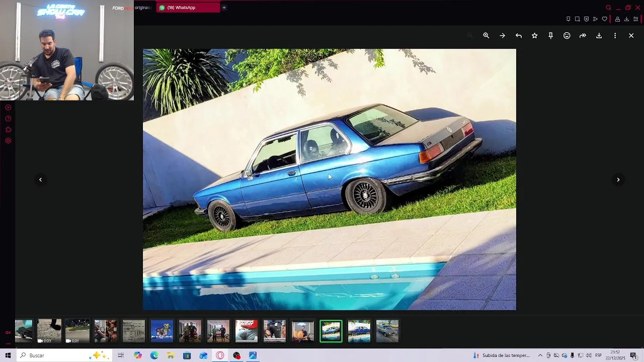Open Microsoft Edge from the taskbar
The height and width of the screenshot is (362, 644).
click(154, 355)
